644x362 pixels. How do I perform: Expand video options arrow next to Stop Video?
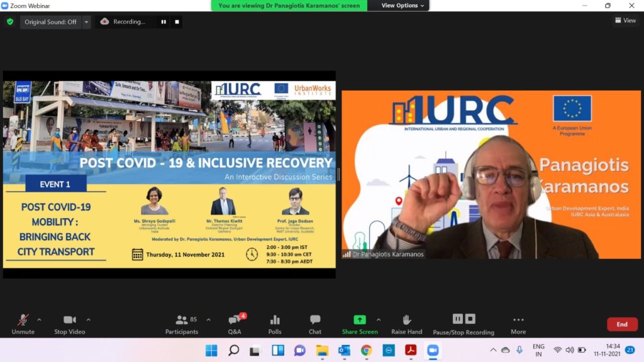pyautogui.click(x=88, y=319)
